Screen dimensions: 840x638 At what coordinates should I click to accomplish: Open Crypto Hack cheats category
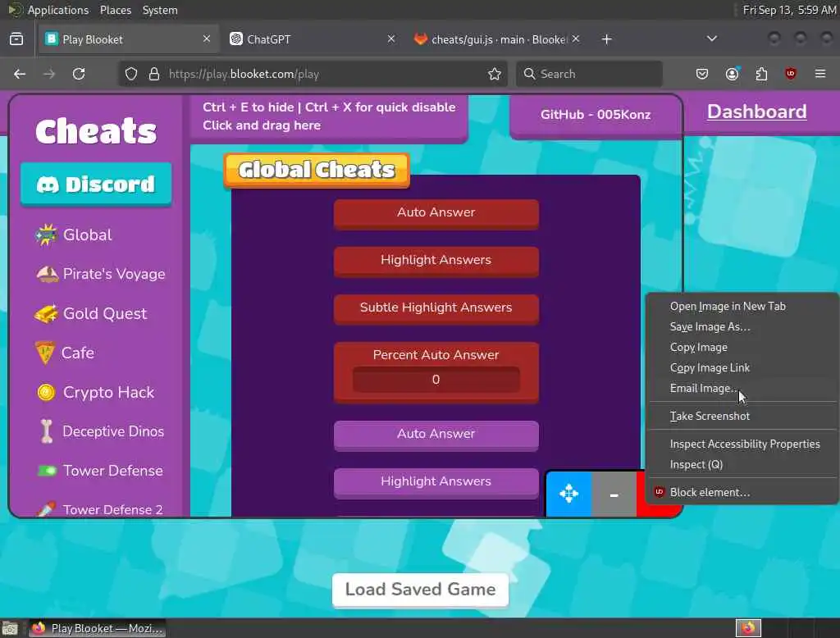click(x=95, y=392)
